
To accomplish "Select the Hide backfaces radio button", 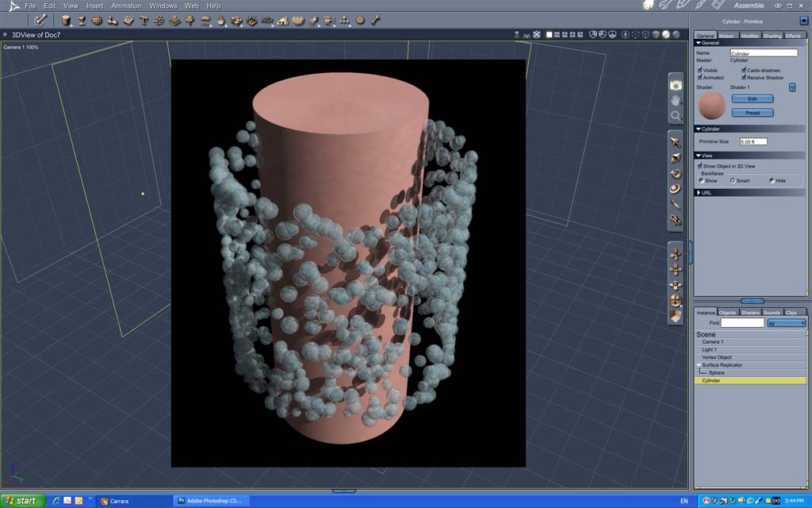I will pyautogui.click(x=772, y=181).
